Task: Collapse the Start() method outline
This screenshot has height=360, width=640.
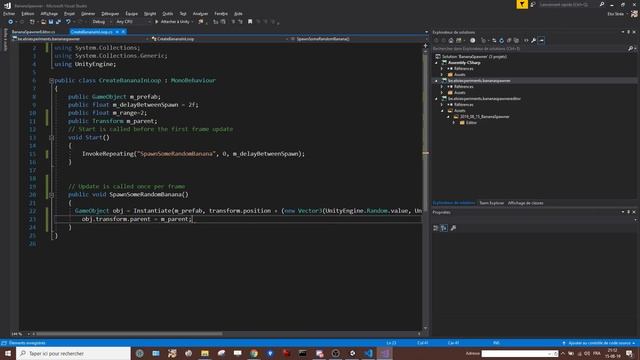Action: point(51,138)
